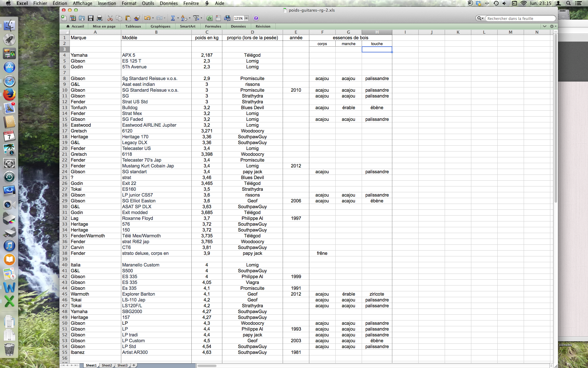
Task: Activate the Format Painter brush icon
Action: click(137, 18)
